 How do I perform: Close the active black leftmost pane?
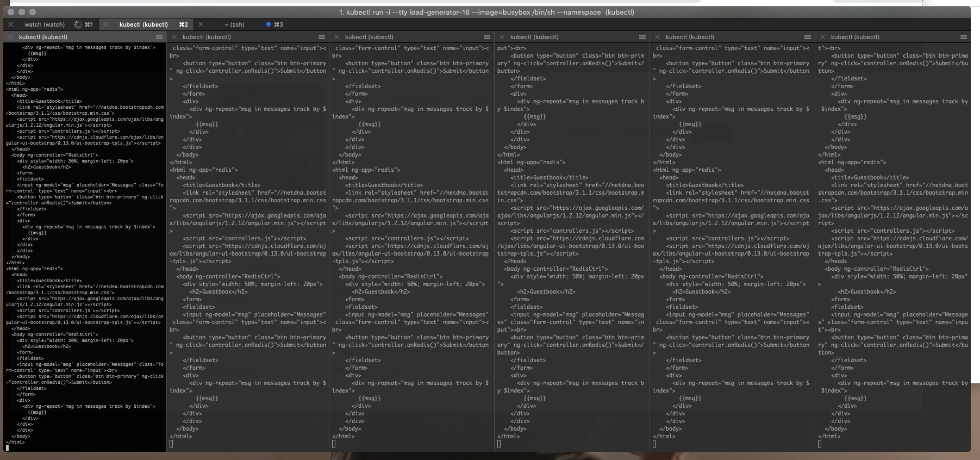pyautogui.click(x=10, y=37)
